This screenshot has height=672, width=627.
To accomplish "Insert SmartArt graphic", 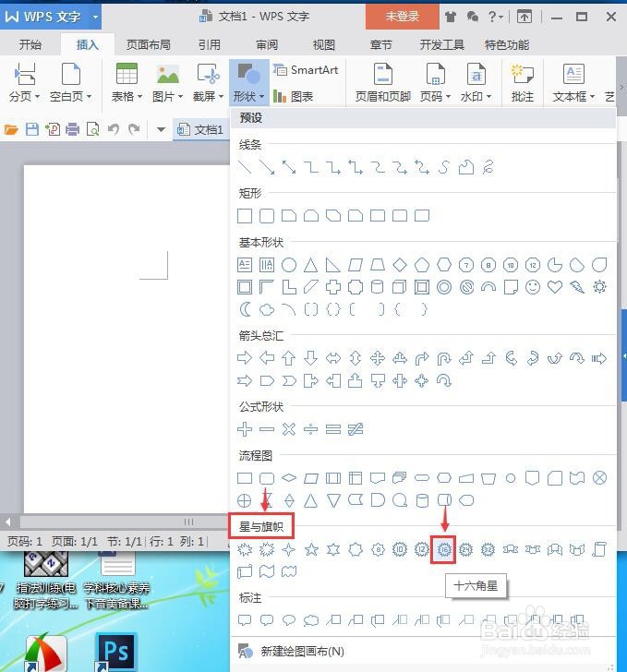I will 306,70.
